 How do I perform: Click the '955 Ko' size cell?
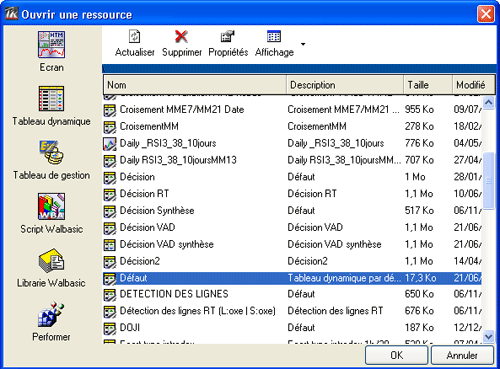pos(419,110)
